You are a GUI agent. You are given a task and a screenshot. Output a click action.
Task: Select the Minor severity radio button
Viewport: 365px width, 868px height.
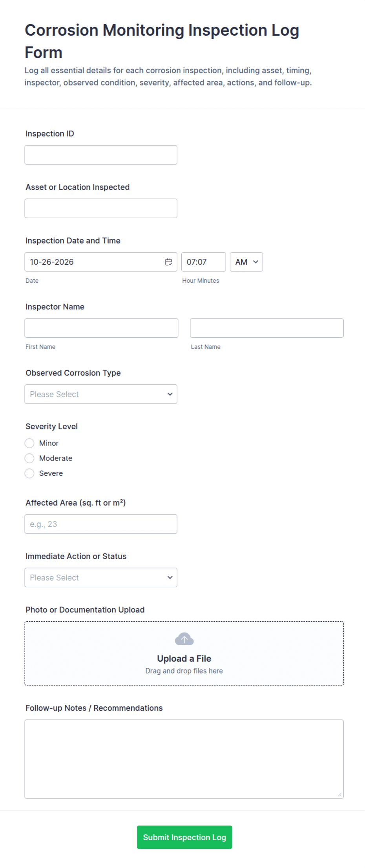[29, 443]
